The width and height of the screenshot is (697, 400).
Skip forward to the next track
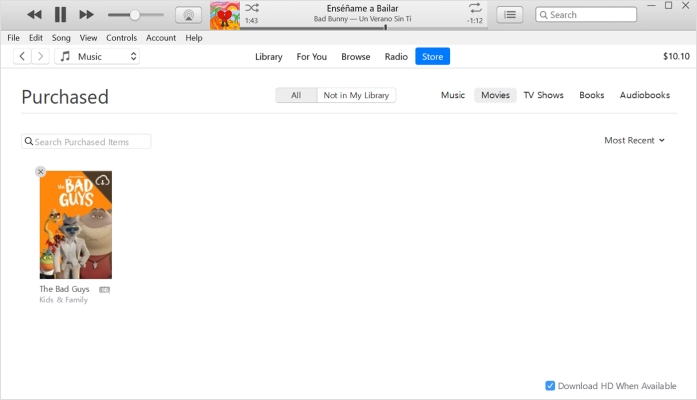(x=86, y=15)
